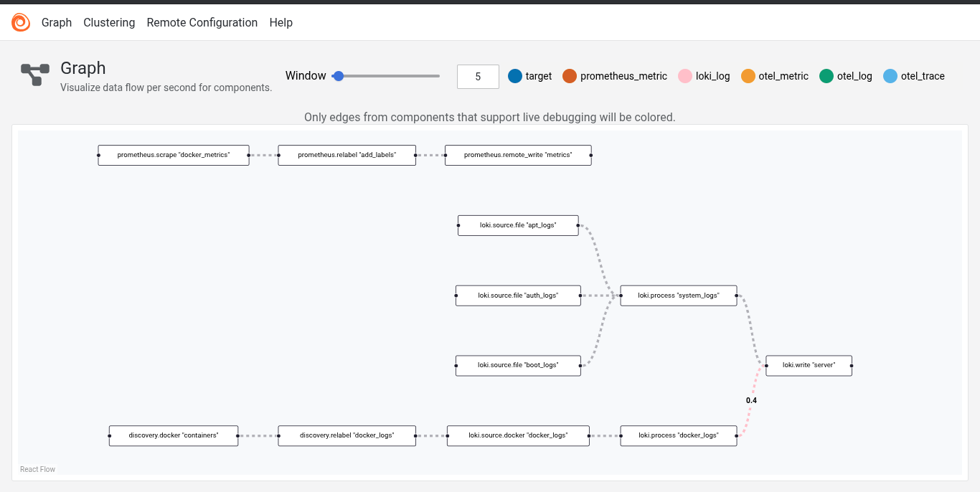Viewport: 980px width, 492px height.
Task: Open the prometheus.scrape "docker_metrics" component
Action: (x=173, y=155)
